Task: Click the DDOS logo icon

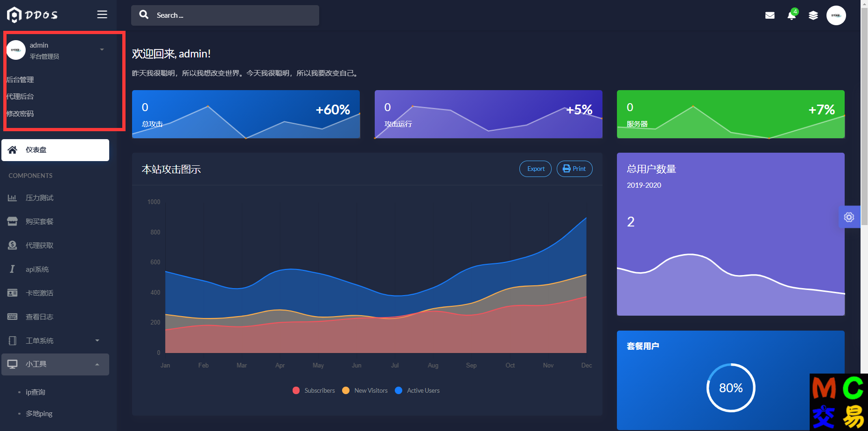Action: (x=14, y=15)
